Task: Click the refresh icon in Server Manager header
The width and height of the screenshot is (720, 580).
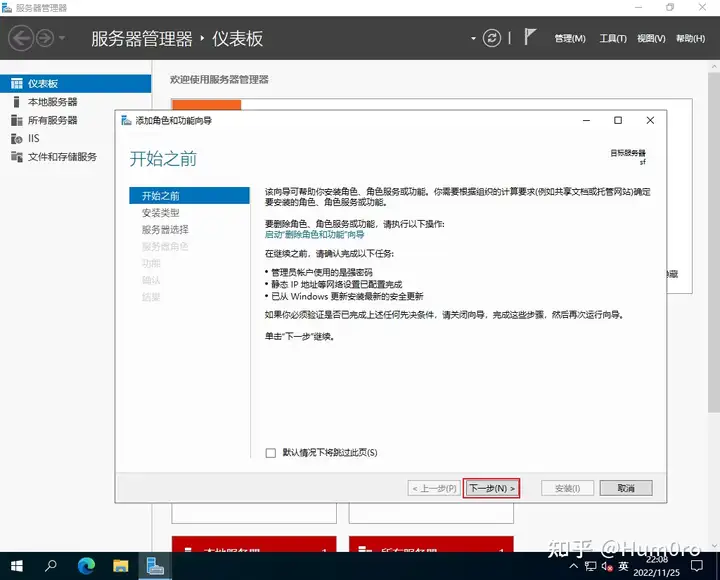Action: click(492, 38)
